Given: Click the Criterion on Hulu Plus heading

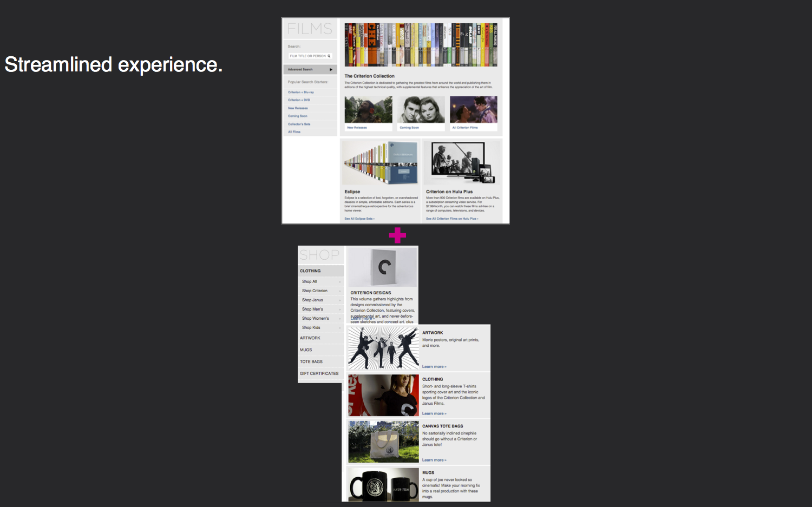Looking at the screenshot, I should 449,192.
